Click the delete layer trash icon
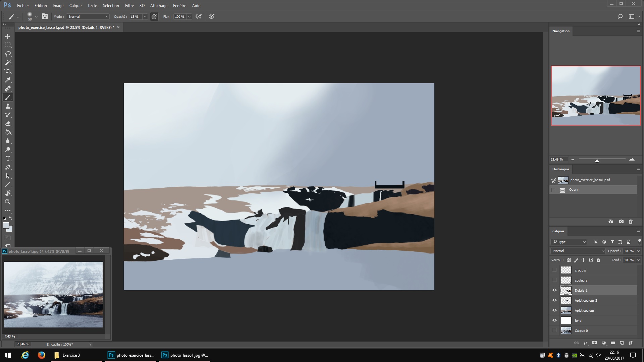The height and width of the screenshot is (362, 644). coord(631,343)
